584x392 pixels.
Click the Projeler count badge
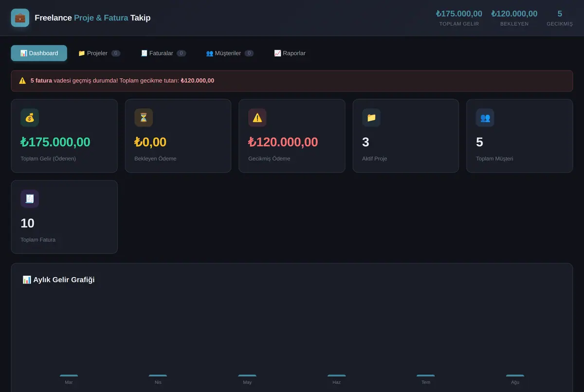pos(116,53)
